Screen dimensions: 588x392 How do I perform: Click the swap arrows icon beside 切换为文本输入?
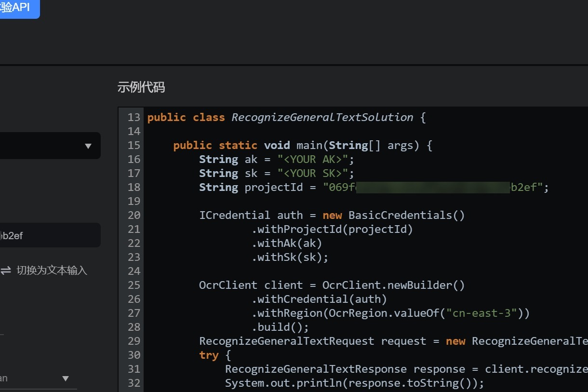pos(5,271)
